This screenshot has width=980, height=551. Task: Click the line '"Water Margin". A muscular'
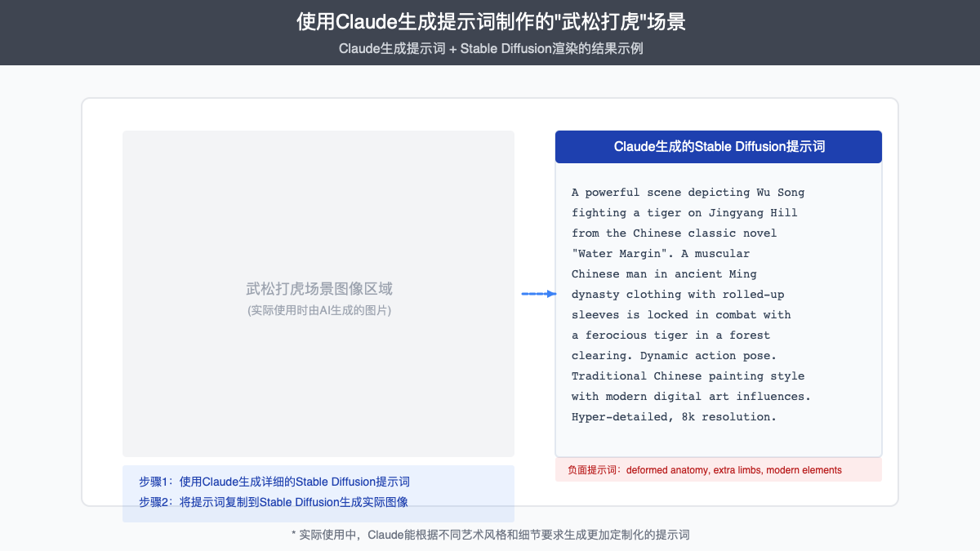(661, 254)
